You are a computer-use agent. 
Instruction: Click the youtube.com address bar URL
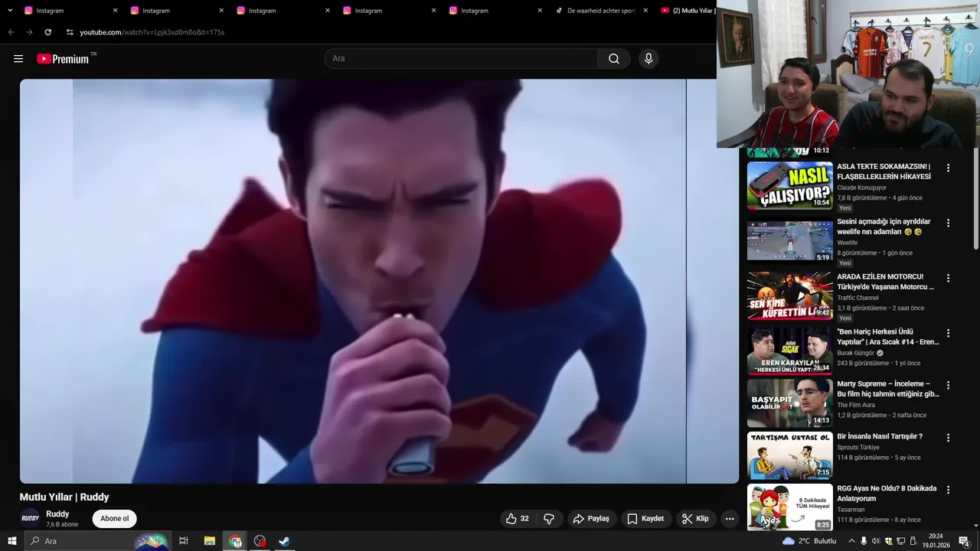pos(152,32)
